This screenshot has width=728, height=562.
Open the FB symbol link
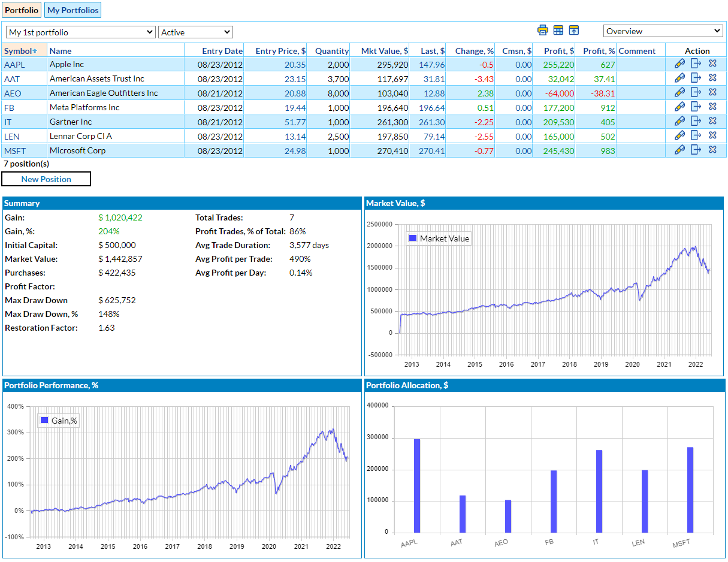click(10, 107)
